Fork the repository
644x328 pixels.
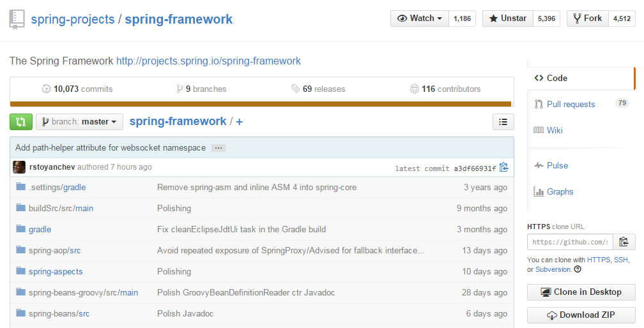(x=587, y=19)
